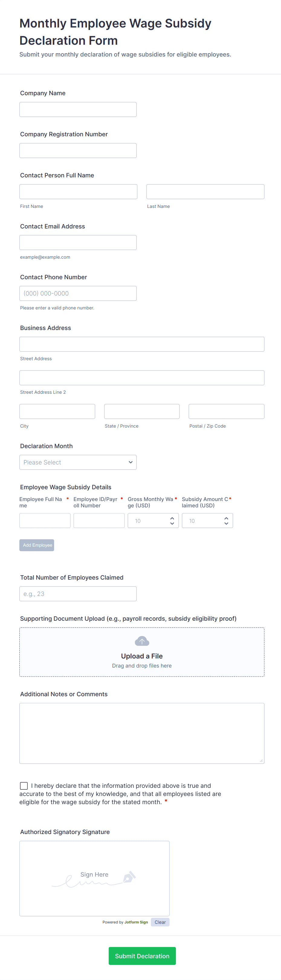Select the Contact Email Address input
Viewport: 281px width, 980px height.
[x=78, y=242]
